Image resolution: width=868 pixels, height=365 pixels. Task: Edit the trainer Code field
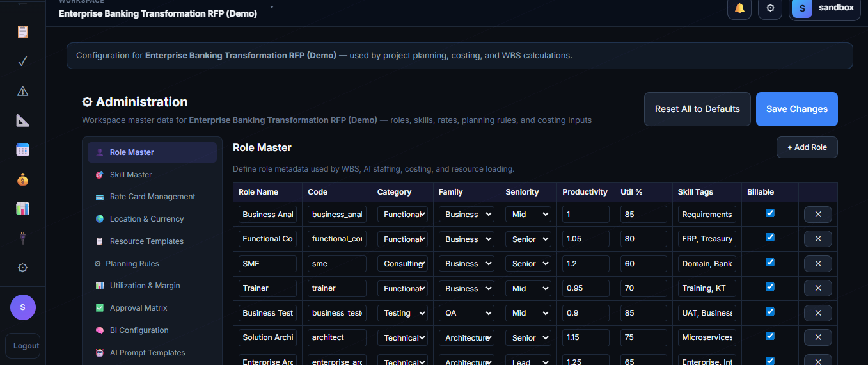[337, 288]
